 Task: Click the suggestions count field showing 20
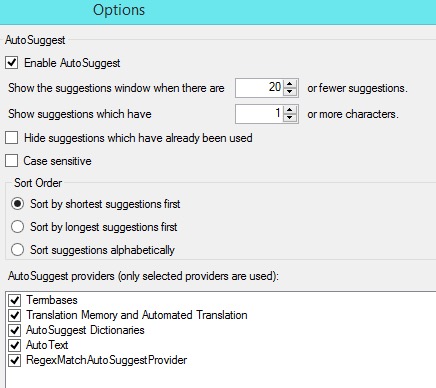(259, 88)
